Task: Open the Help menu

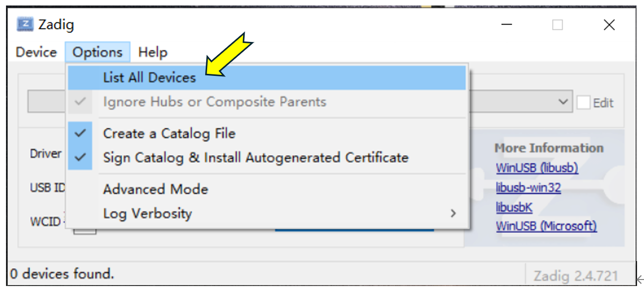Action: click(153, 52)
